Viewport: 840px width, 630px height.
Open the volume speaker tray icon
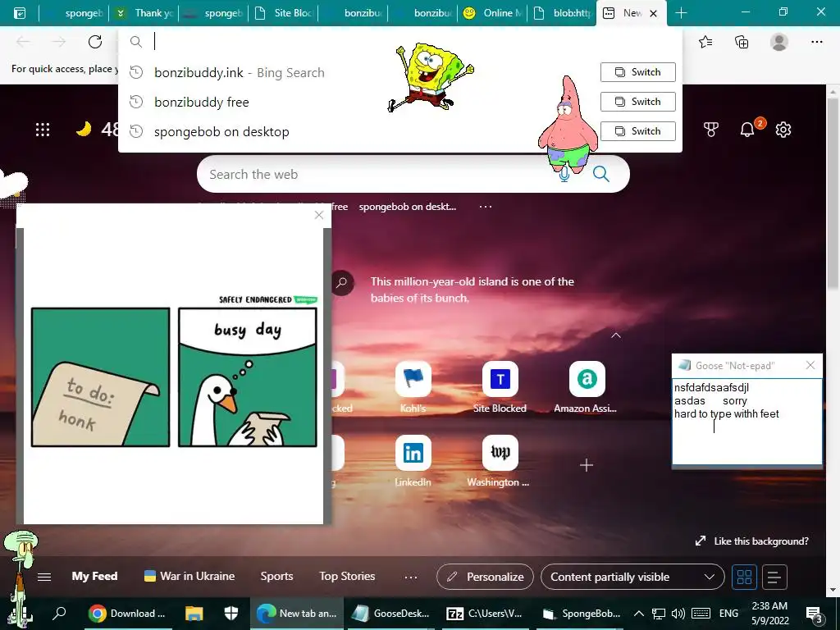(x=678, y=614)
